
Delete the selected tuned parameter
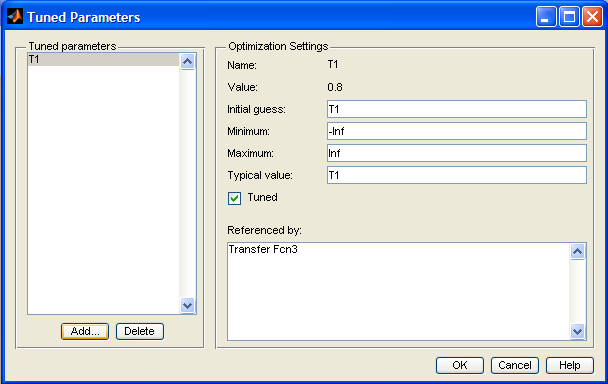140,331
